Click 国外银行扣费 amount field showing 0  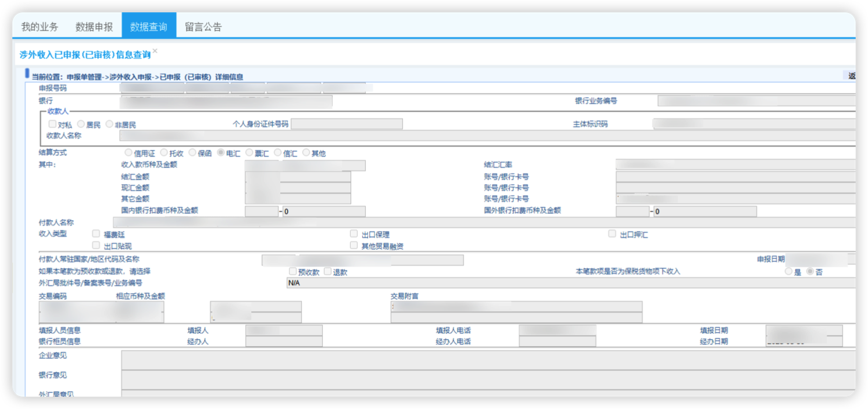[705, 211]
